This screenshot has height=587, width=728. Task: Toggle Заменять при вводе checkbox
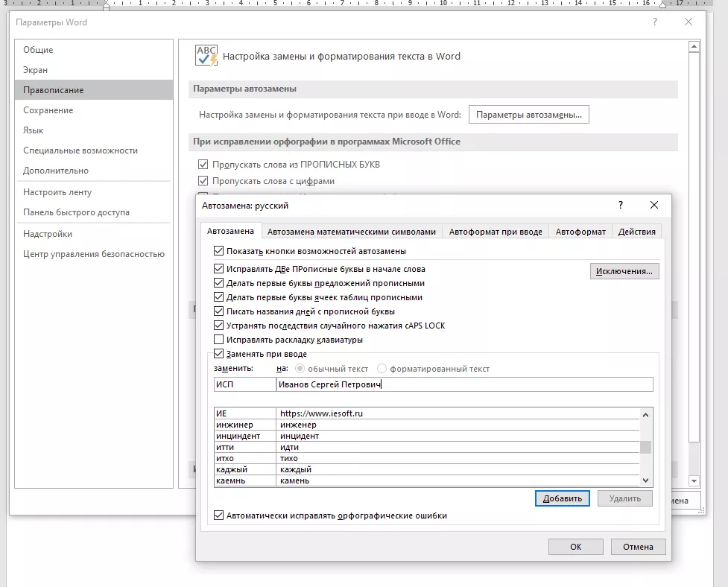218,354
